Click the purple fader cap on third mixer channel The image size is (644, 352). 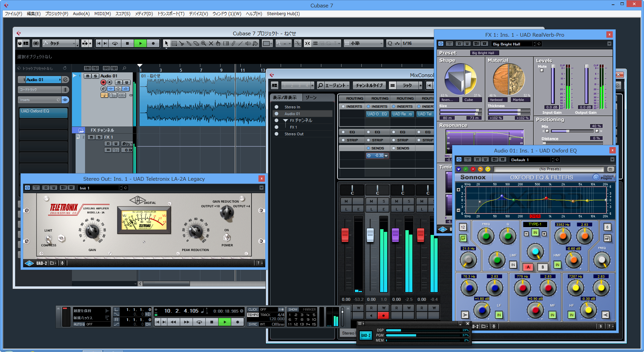[x=395, y=235]
